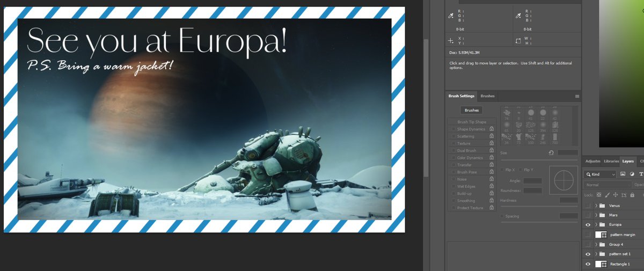The height and width of the screenshot is (271, 644).
Task: Click the crosshair XY coordinates icon
Action: click(451, 41)
